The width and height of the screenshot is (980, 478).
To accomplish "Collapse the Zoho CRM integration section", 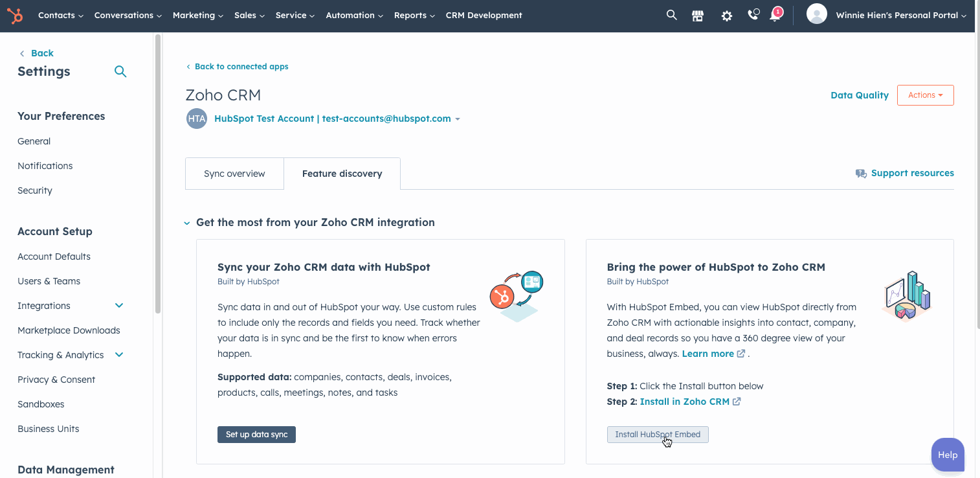I will (x=187, y=223).
